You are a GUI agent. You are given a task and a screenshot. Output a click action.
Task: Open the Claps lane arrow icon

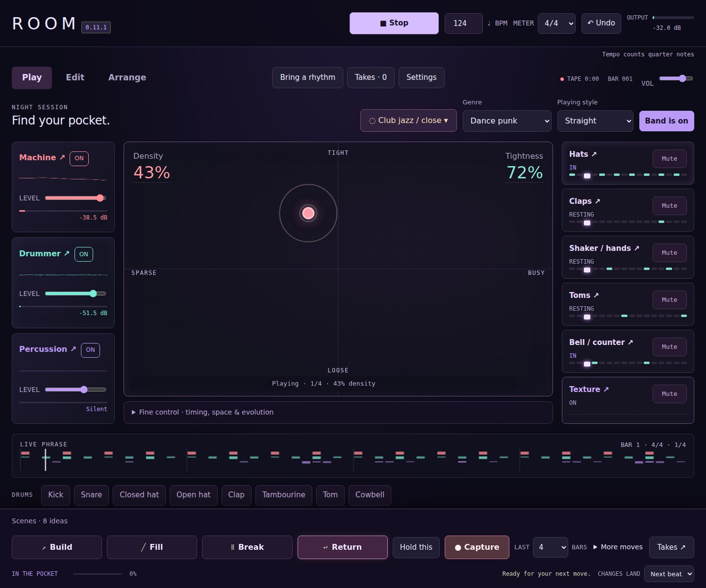597,201
